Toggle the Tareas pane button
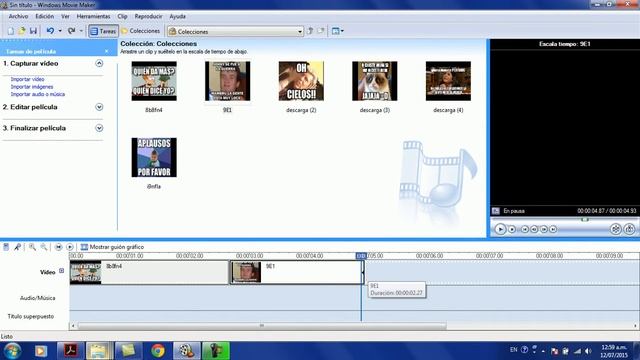 coord(103,31)
